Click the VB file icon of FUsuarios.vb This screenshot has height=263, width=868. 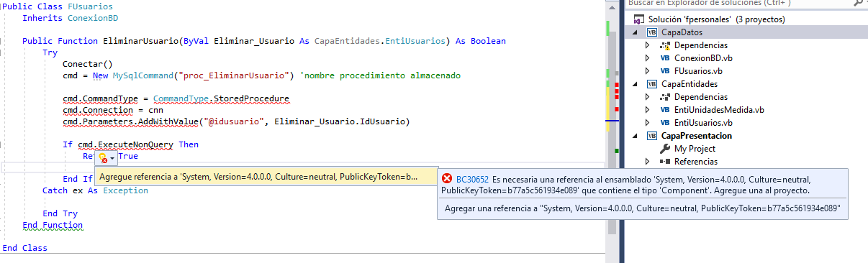665,71
